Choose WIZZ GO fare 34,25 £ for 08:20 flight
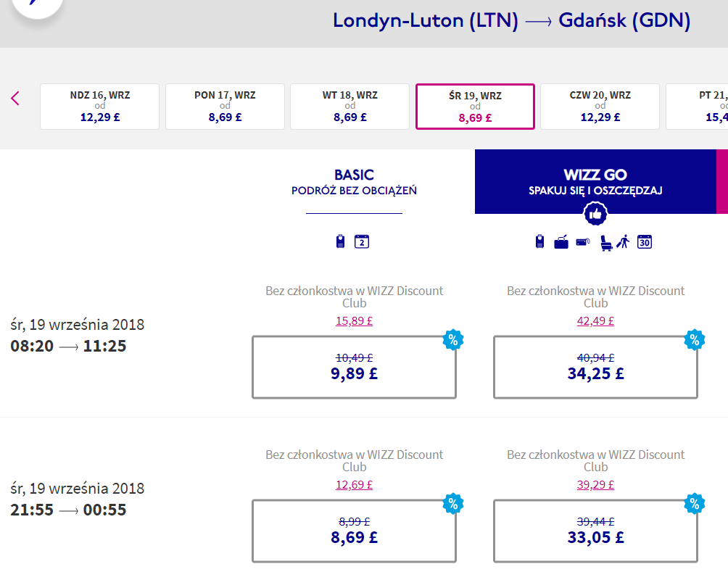The width and height of the screenshot is (728, 572). pyautogui.click(x=596, y=368)
